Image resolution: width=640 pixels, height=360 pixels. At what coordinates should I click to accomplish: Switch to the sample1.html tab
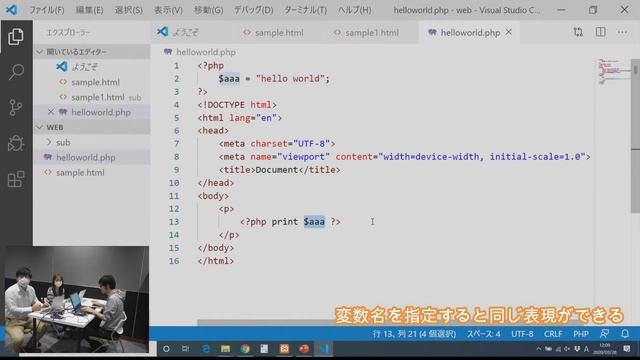coord(371,32)
